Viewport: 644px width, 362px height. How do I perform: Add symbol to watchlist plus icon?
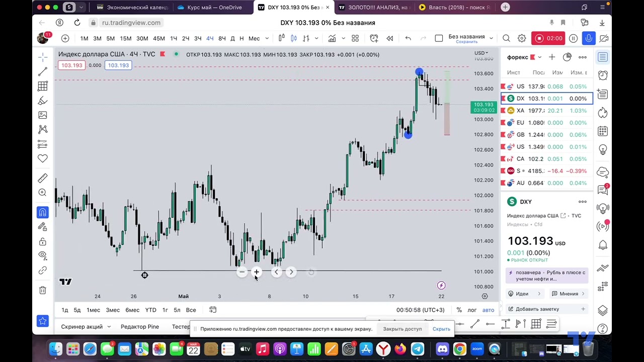(x=552, y=57)
